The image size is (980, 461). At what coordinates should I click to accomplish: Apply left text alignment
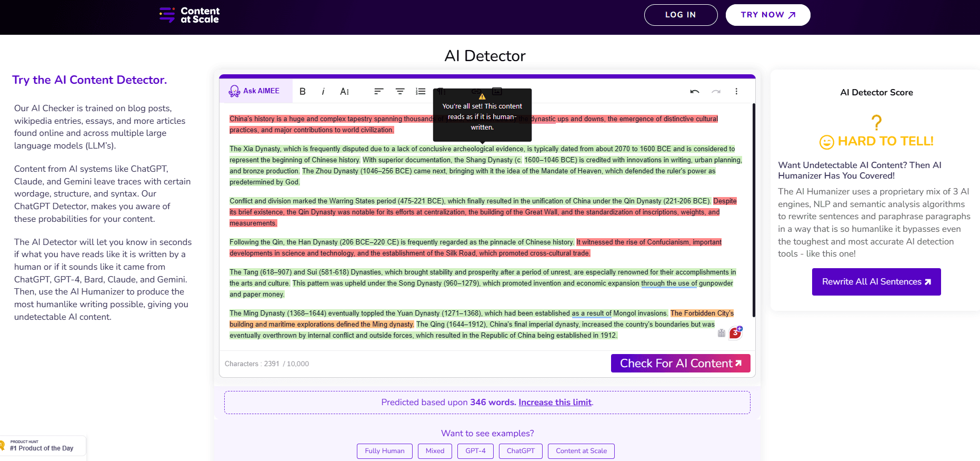[378, 92]
